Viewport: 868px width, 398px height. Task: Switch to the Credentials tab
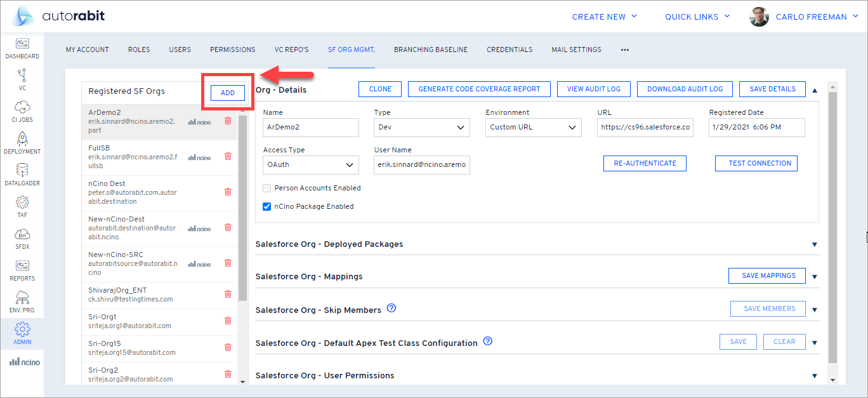[510, 50]
